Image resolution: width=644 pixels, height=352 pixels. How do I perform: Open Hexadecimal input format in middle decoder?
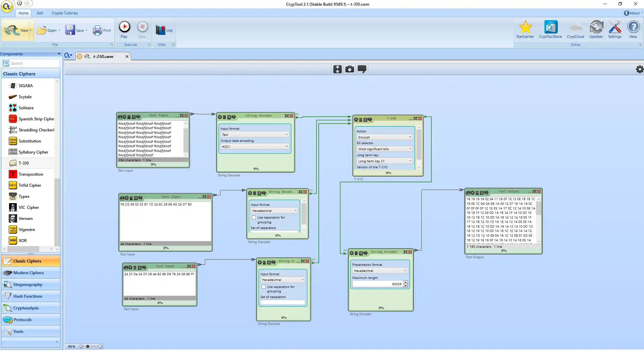(274, 211)
